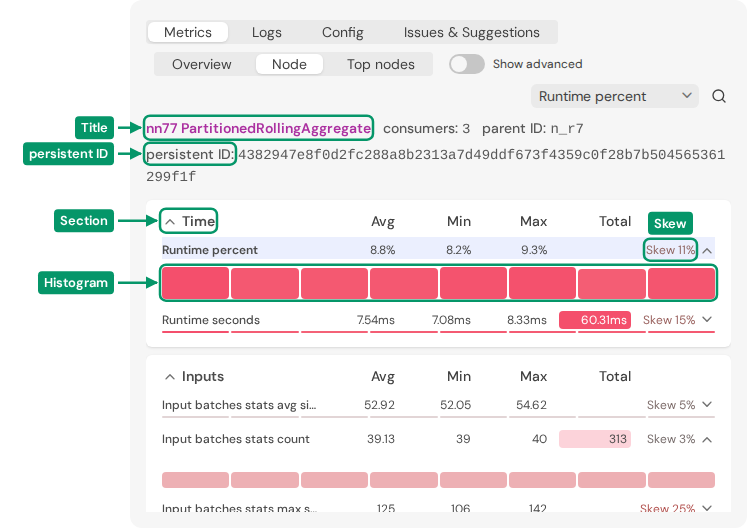Image resolution: width=747 pixels, height=528 pixels.
Task: Switch to the Metrics tab
Action: tap(188, 32)
